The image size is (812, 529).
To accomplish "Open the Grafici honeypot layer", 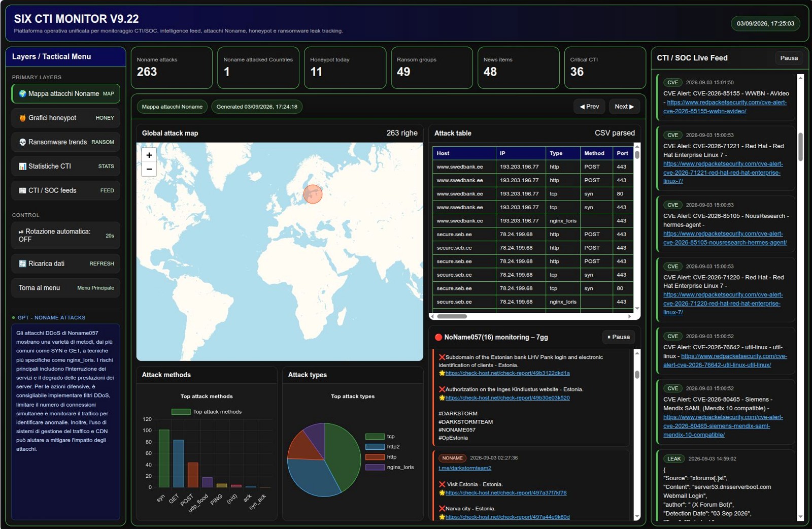I will tap(65, 118).
